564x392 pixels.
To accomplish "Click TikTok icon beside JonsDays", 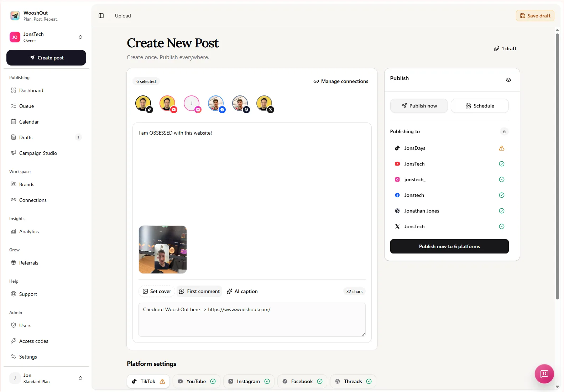I will pyautogui.click(x=397, y=148).
